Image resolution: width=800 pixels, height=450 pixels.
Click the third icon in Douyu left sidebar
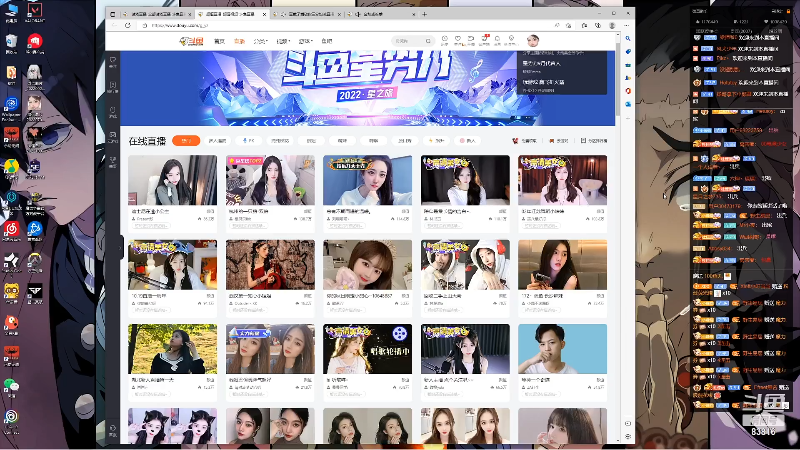click(113, 112)
